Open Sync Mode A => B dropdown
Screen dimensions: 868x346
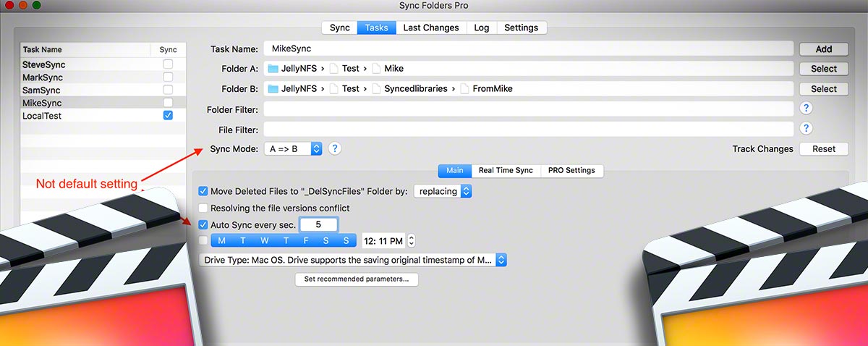coord(293,148)
